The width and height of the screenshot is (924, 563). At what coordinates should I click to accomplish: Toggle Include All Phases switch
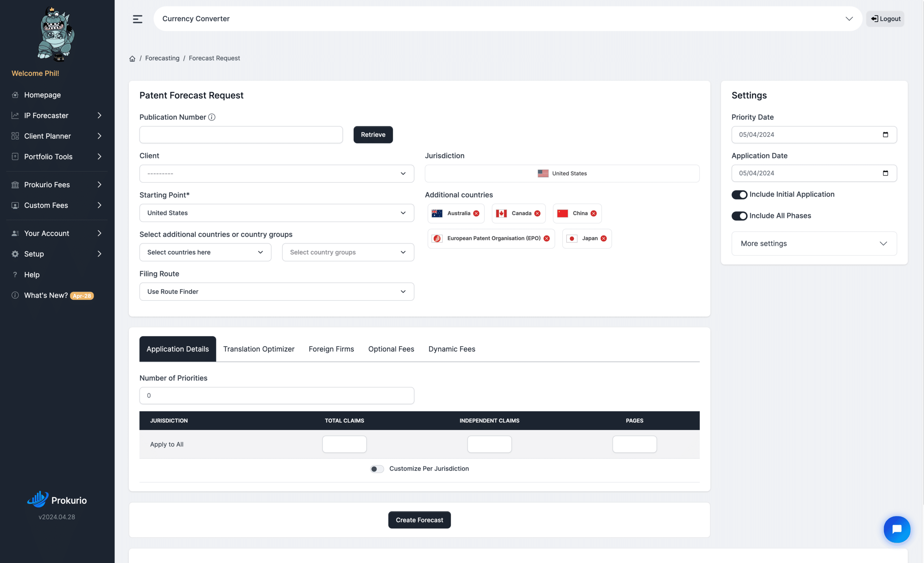(740, 216)
